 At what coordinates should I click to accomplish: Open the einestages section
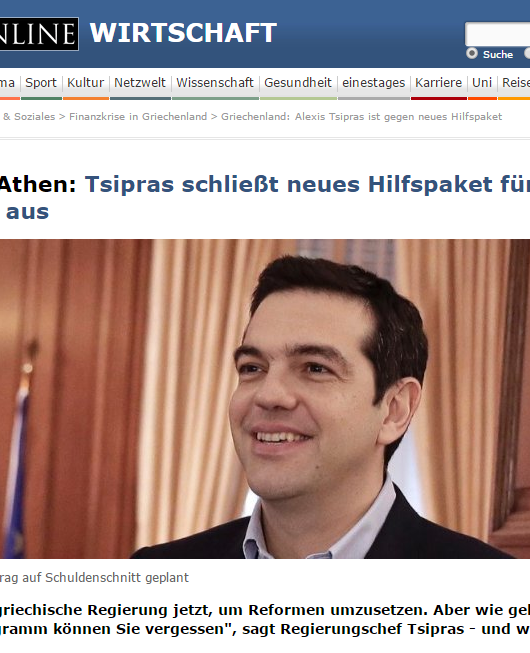(x=373, y=82)
